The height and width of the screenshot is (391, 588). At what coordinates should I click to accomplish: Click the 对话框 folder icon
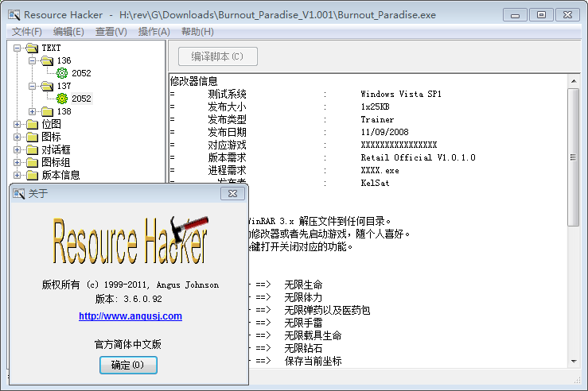33,150
